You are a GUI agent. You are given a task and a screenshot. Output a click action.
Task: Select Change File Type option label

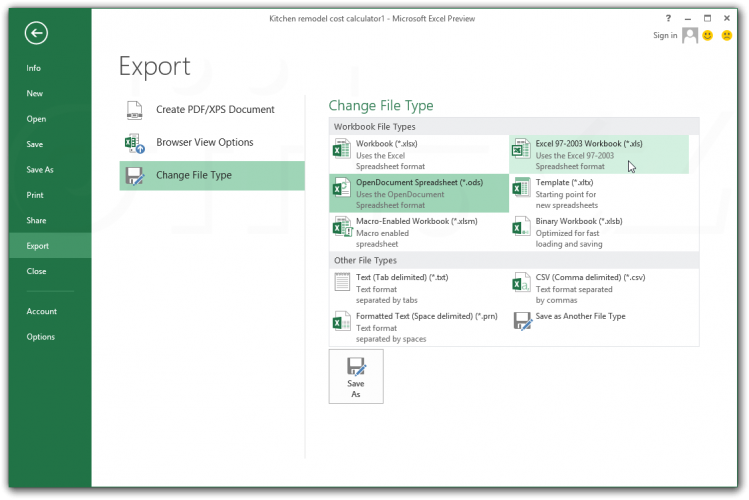(194, 175)
